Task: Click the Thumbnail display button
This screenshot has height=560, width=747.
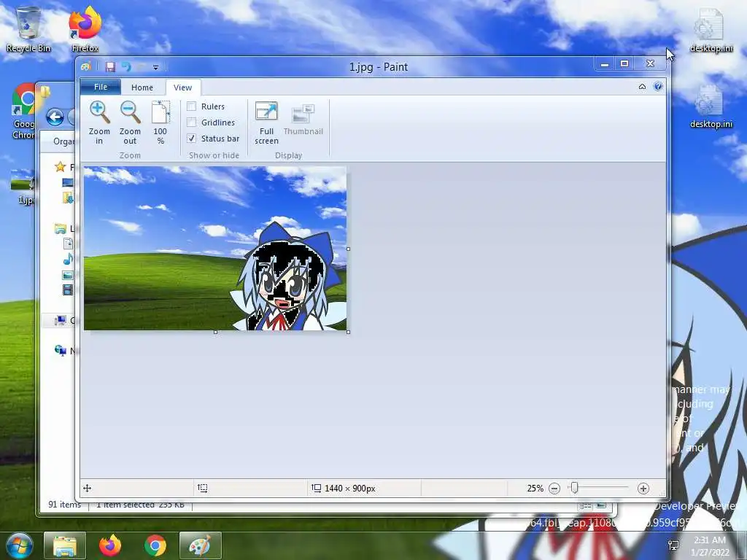Action: coord(303,119)
